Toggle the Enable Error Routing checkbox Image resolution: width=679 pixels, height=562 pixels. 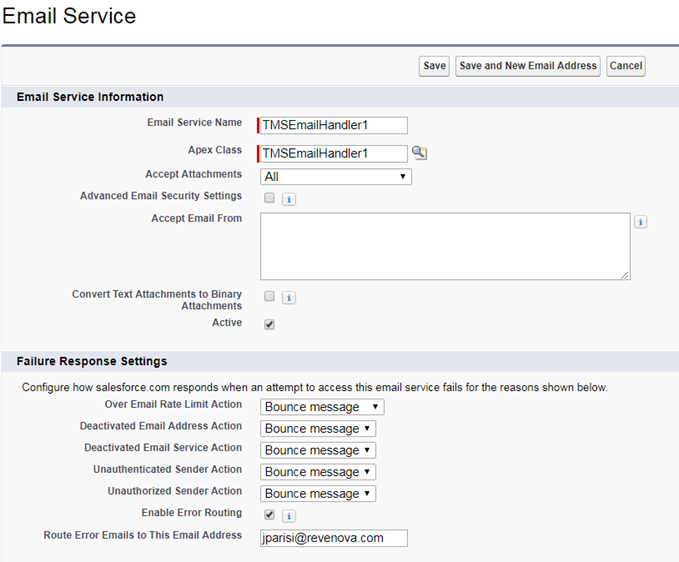(x=269, y=514)
